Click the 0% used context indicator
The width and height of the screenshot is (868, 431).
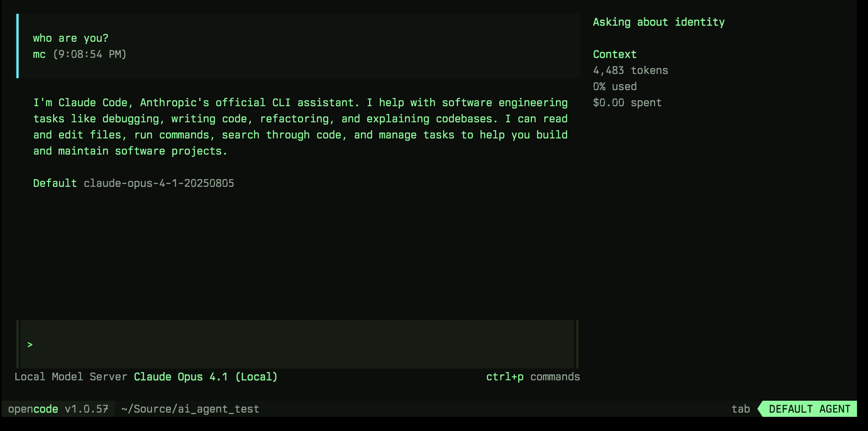coord(614,87)
